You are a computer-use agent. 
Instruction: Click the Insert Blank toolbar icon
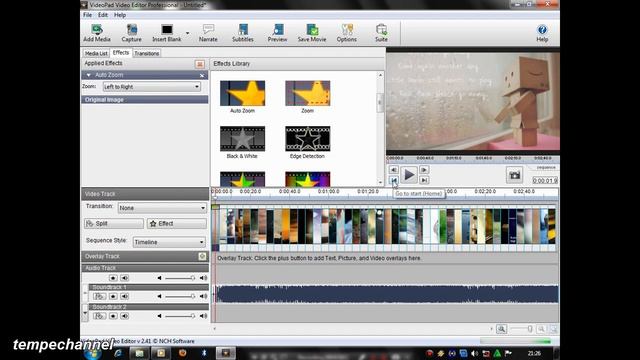point(167,33)
